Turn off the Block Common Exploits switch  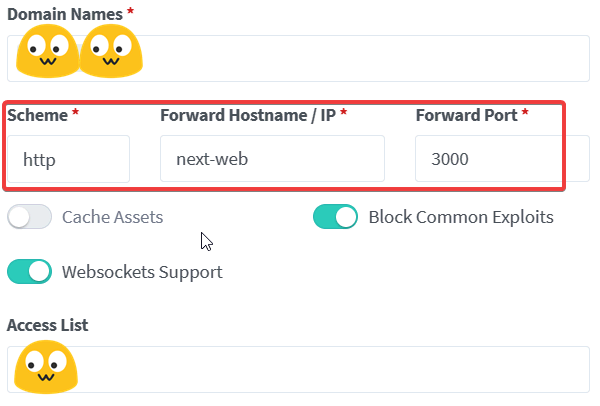pos(336,217)
